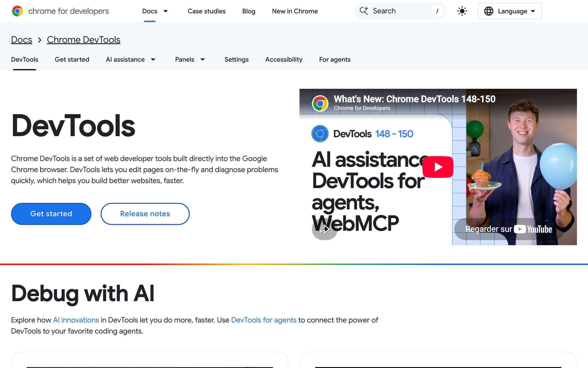Click the Release notes button
This screenshot has height=368, width=588.
coord(145,214)
